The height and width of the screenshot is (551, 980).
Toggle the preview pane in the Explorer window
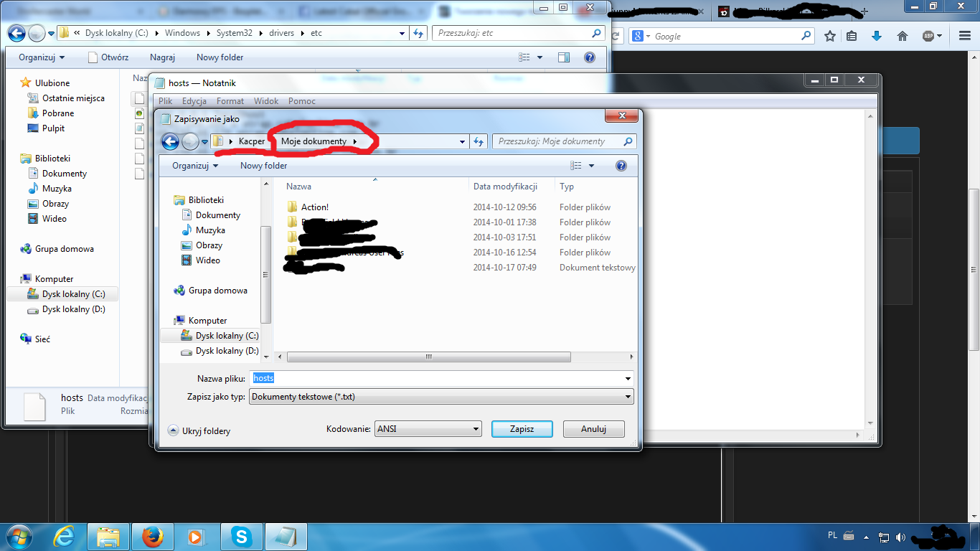tap(564, 57)
